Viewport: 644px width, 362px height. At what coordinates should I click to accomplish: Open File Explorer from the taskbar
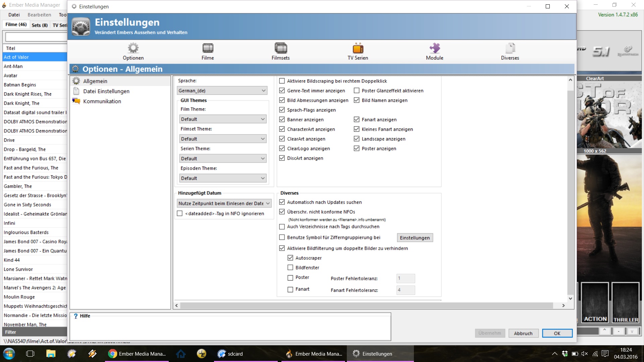click(51, 354)
